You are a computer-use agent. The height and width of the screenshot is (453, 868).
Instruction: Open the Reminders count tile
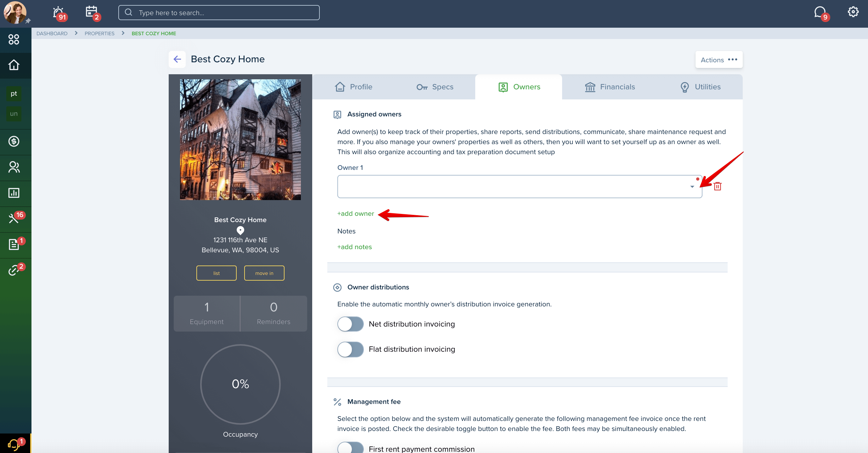(x=273, y=314)
